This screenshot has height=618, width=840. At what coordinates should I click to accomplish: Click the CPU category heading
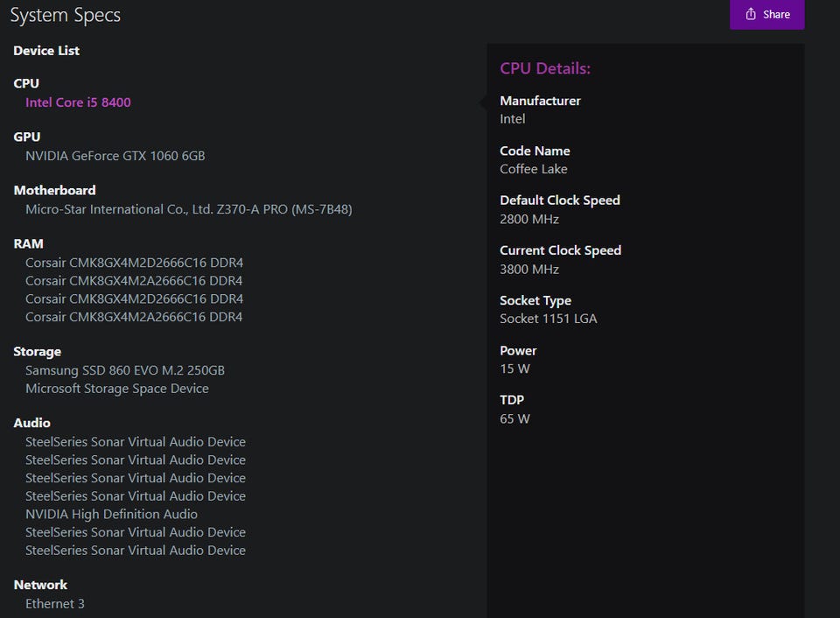point(26,83)
